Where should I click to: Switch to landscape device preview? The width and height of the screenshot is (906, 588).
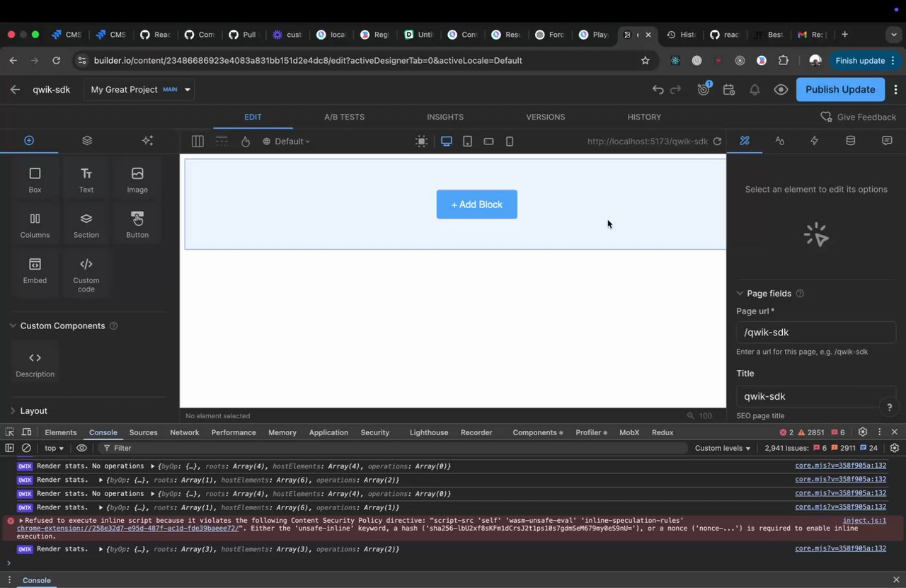488,142
